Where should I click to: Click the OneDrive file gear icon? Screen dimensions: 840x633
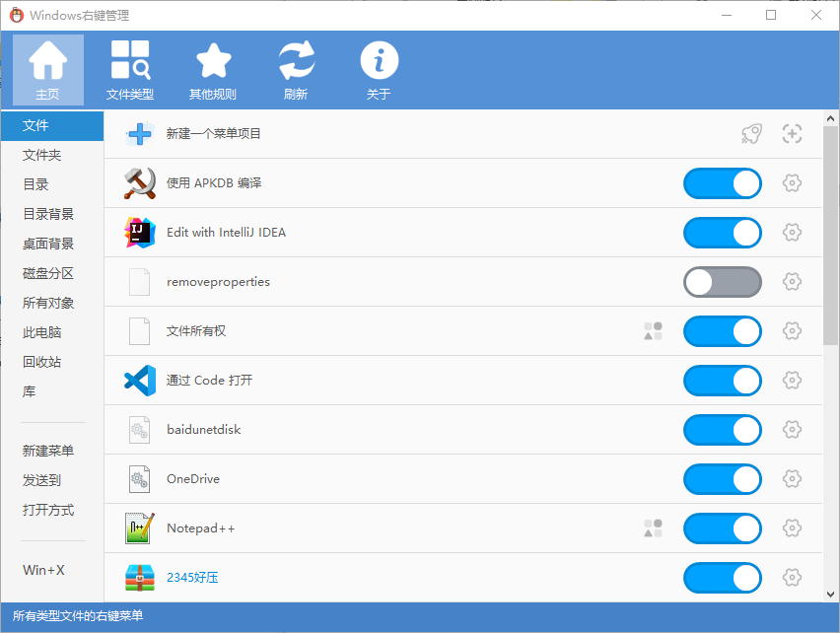(139, 479)
